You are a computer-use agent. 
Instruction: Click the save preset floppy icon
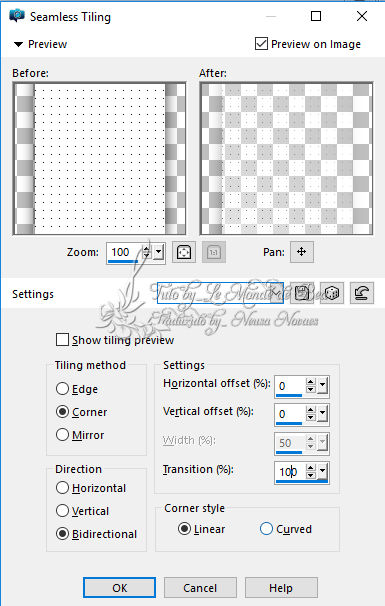coord(302,293)
